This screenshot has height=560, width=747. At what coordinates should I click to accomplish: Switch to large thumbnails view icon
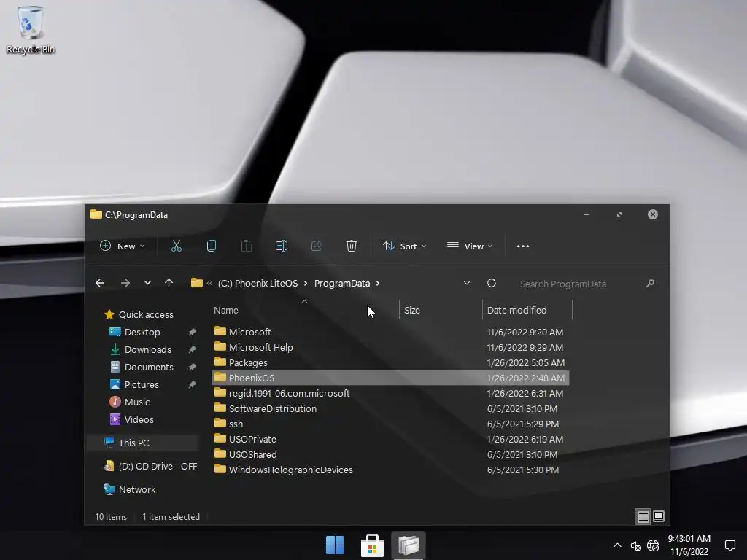pyautogui.click(x=659, y=516)
